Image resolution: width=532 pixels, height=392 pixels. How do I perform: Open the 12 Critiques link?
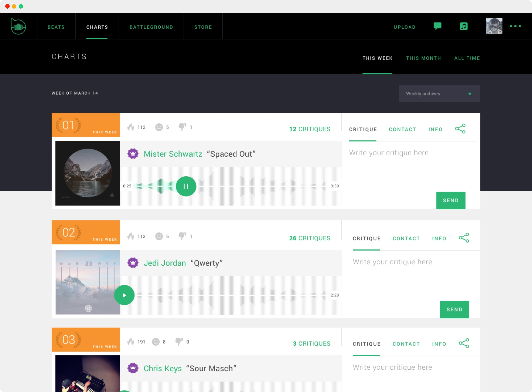pos(310,129)
